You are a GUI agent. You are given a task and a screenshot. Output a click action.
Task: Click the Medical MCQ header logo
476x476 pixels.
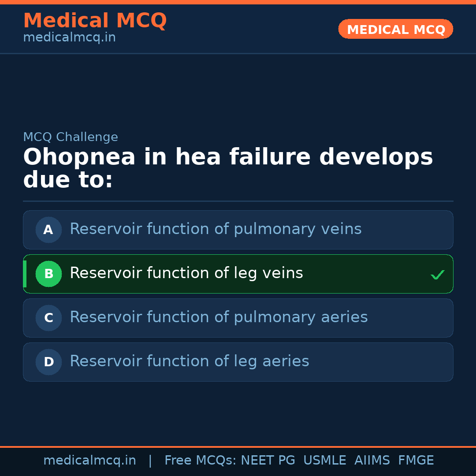[95, 20]
